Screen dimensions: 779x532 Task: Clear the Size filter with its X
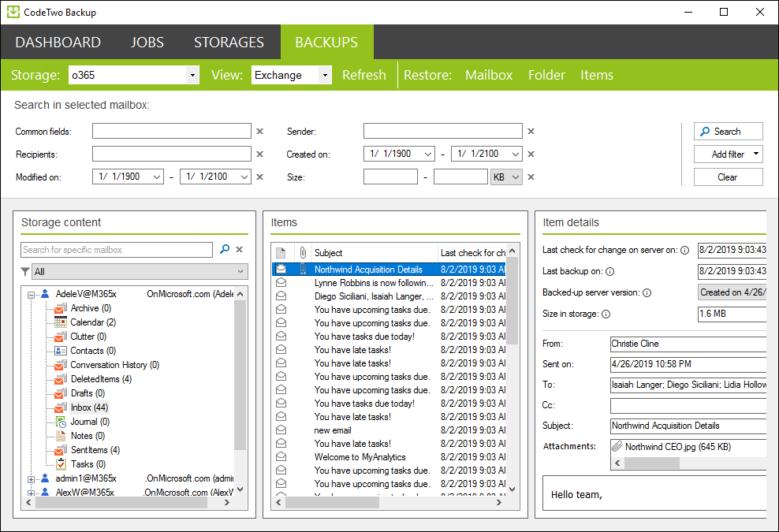tap(531, 177)
